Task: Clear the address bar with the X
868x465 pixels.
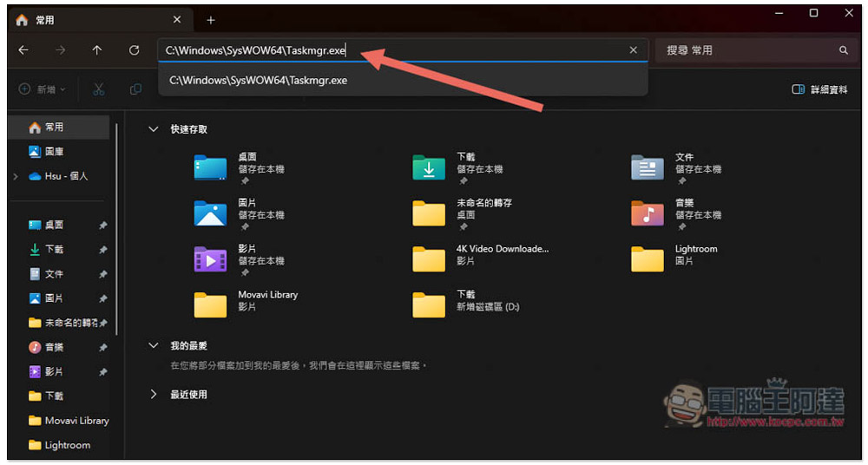Action: (634, 50)
